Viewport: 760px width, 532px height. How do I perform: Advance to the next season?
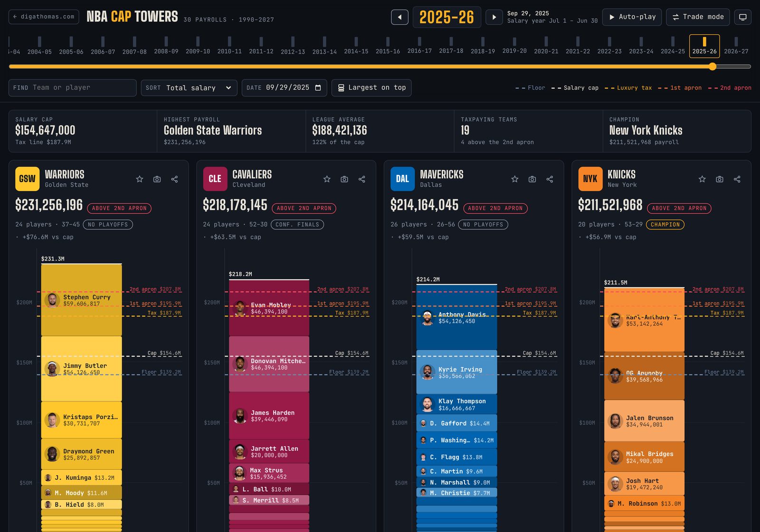coord(494,17)
